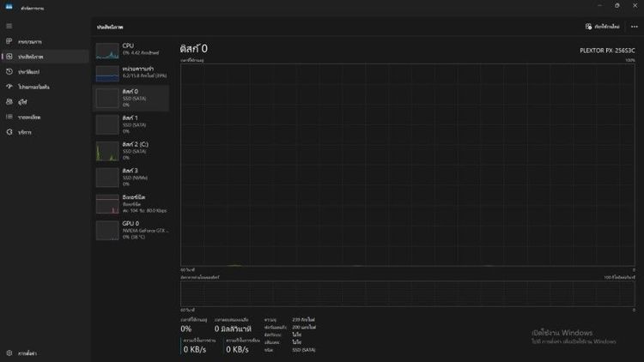Select Disk 1 SSD (SATA) item
The width and height of the screenshot is (644, 362).
point(132,124)
